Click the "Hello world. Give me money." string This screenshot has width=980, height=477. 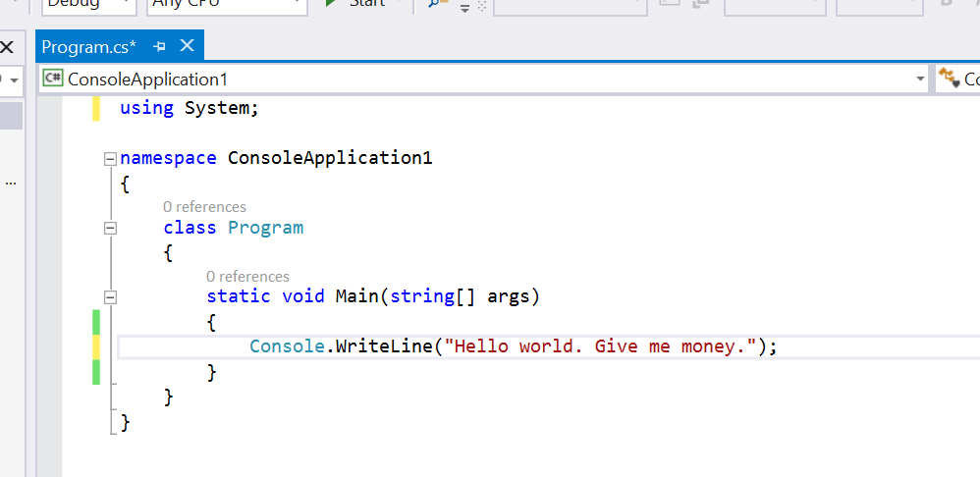pyautogui.click(x=600, y=345)
